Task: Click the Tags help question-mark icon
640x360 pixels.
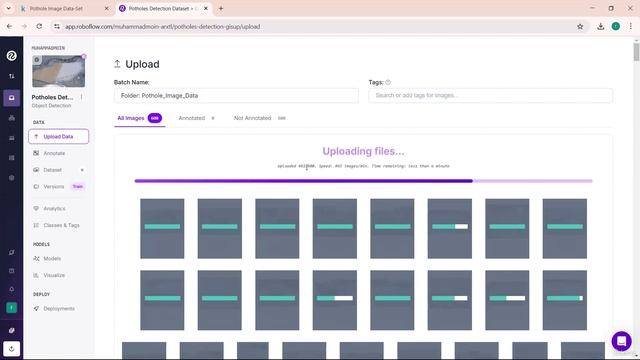Action: point(388,82)
